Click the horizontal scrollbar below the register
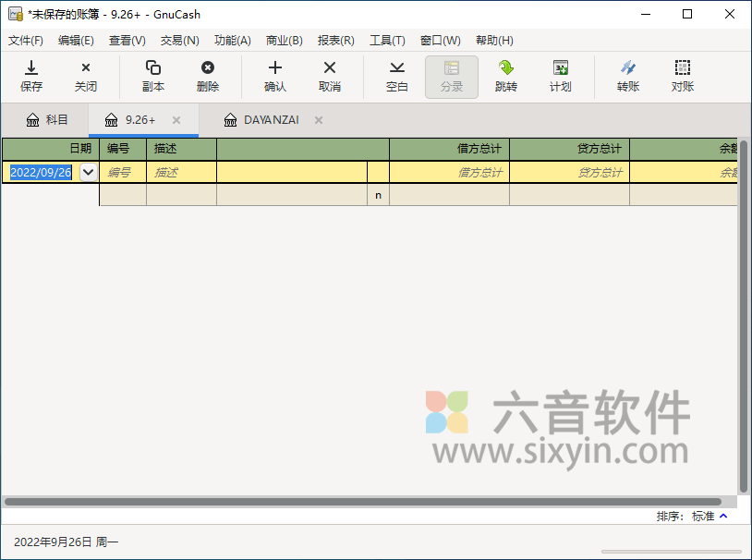The height and width of the screenshot is (560, 752). coord(370,500)
